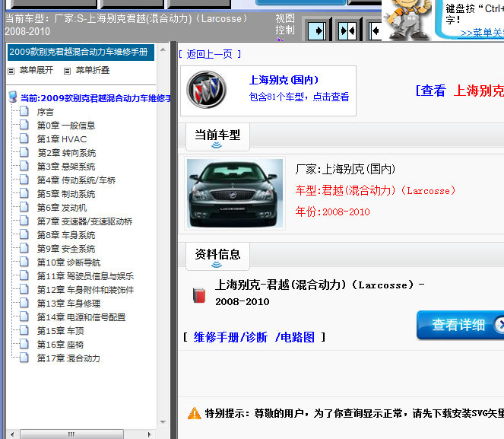Click the 菜单展开 expand-menu icon
This screenshot has width=504, height=439.
click(x=11, y=71)
